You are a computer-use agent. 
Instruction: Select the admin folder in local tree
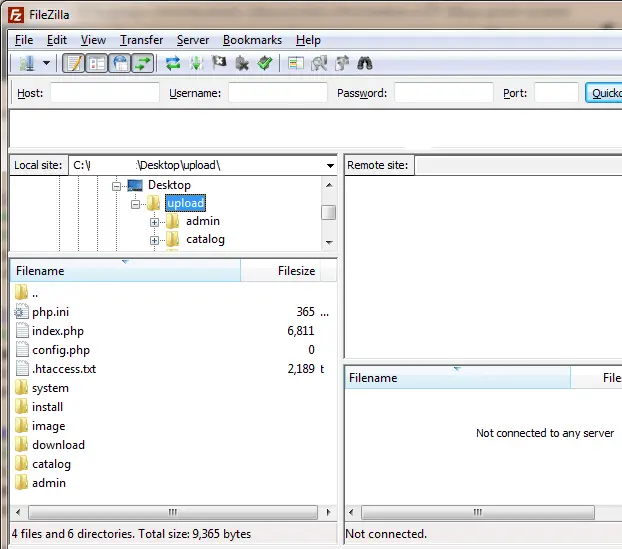(203, 221)
